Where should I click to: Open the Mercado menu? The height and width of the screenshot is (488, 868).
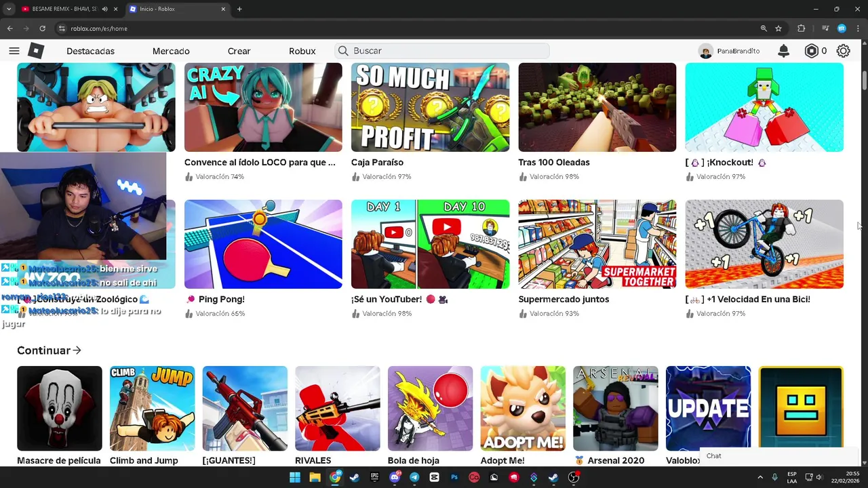pos(171,51)
